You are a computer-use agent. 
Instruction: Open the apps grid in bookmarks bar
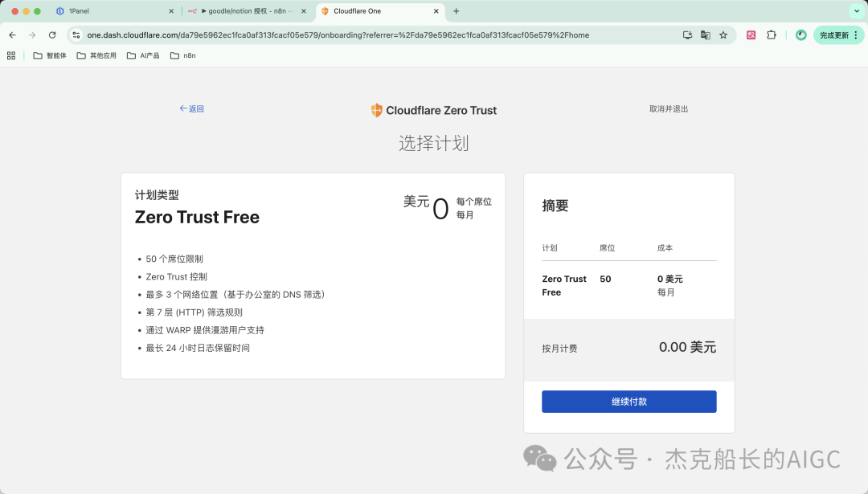[x=11, y=55]
